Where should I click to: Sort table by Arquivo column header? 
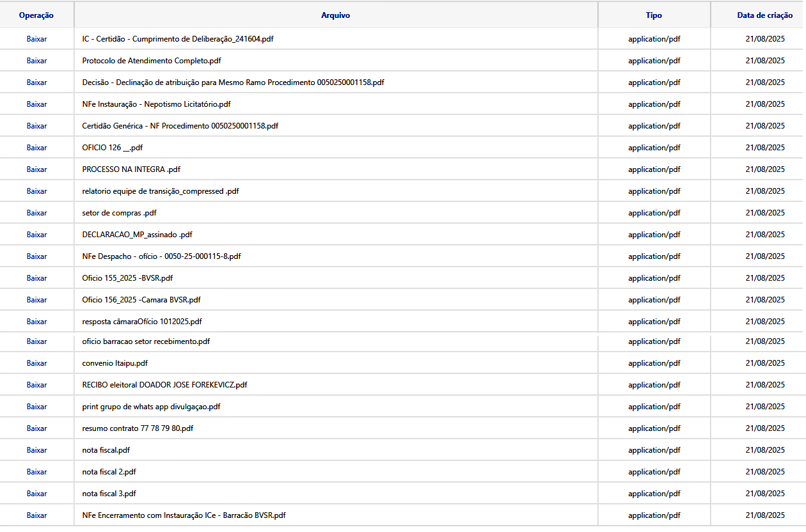tap(335, 15)
